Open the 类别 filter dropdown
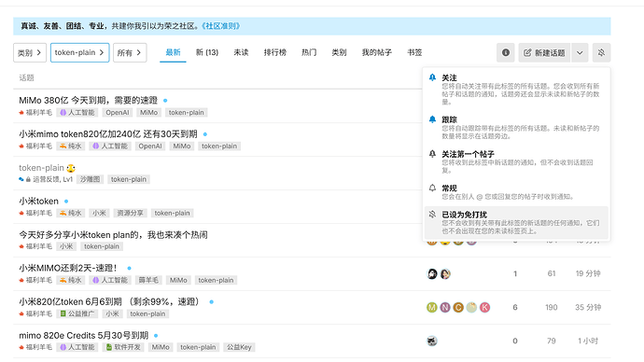 click(x=30, y=52)
